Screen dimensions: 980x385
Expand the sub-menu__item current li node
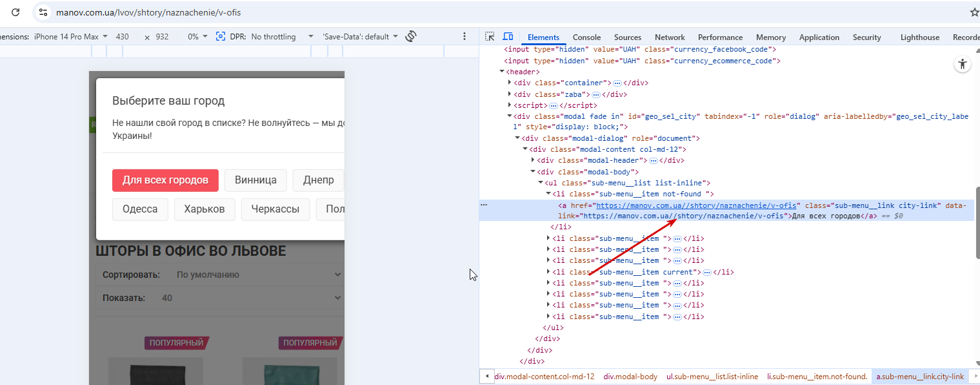point(548,272)
